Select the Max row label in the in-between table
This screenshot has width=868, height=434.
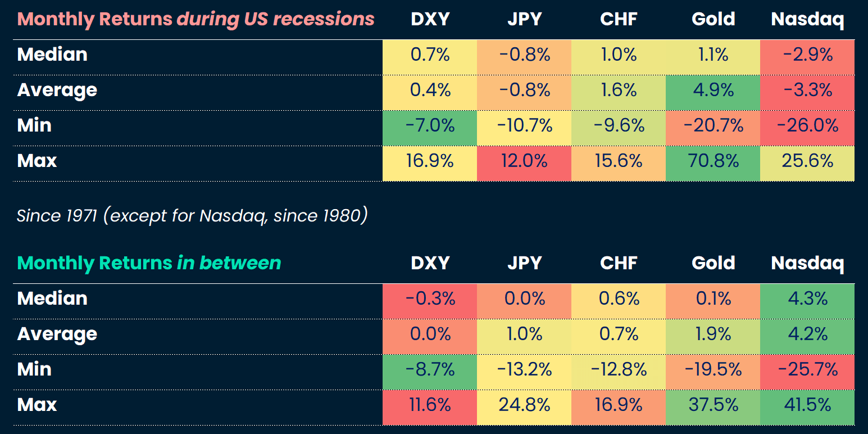[x=37, y=405]
